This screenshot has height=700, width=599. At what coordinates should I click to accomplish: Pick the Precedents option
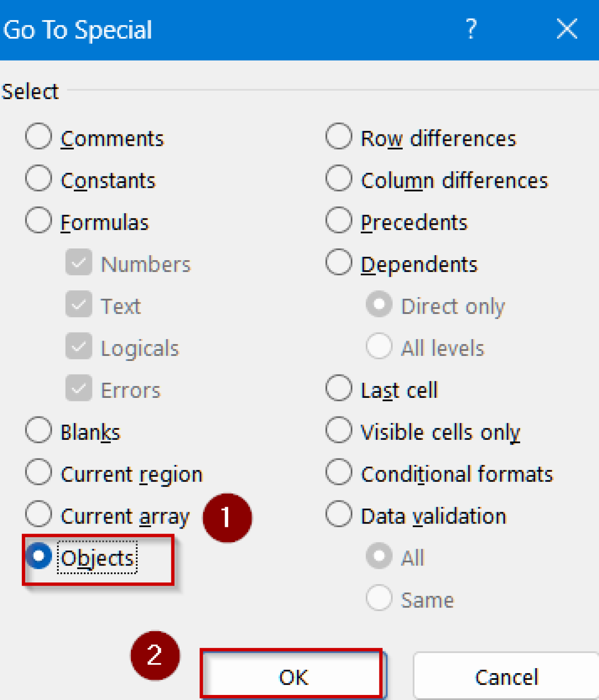coord(338,220)
